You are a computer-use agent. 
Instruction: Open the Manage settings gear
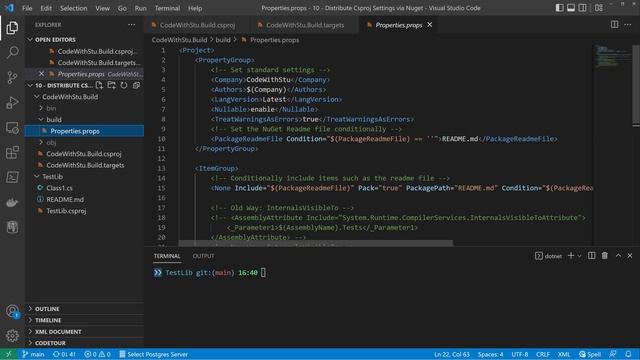(12, 336)
